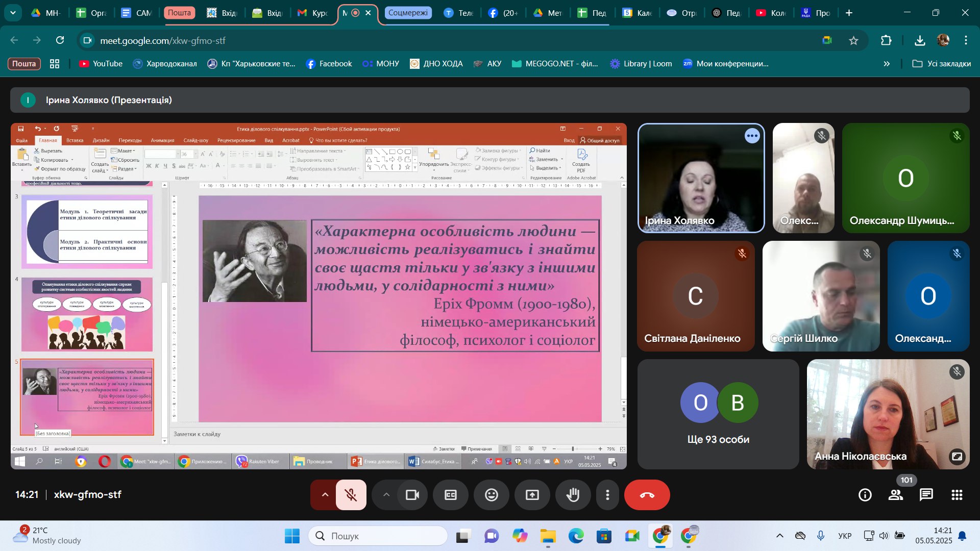Open more options in Meet controls
980x551 pixels.
607,495
